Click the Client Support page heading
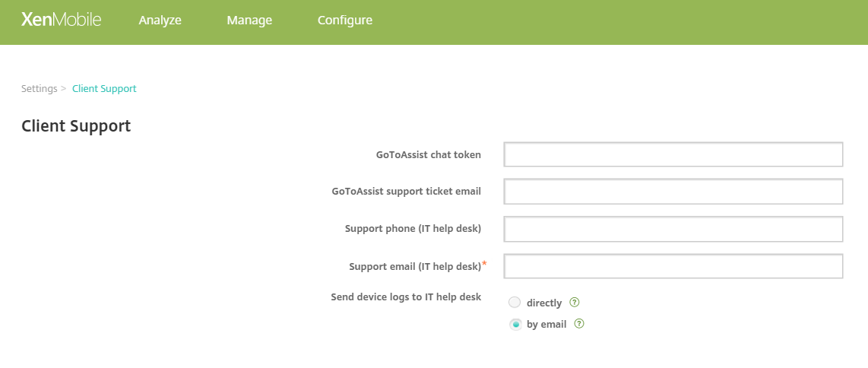 (76, 126)
